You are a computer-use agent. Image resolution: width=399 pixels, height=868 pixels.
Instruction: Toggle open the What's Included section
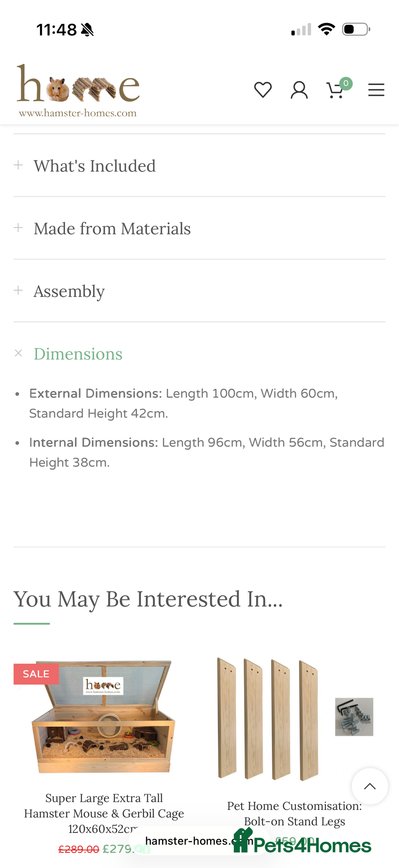pos(95,166)
